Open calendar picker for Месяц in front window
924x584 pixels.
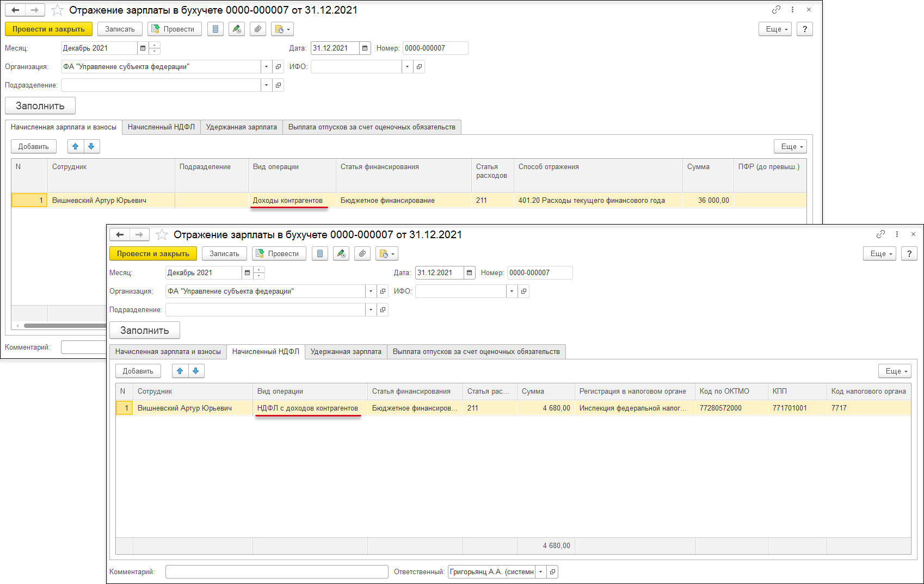(x=247, y=272)
